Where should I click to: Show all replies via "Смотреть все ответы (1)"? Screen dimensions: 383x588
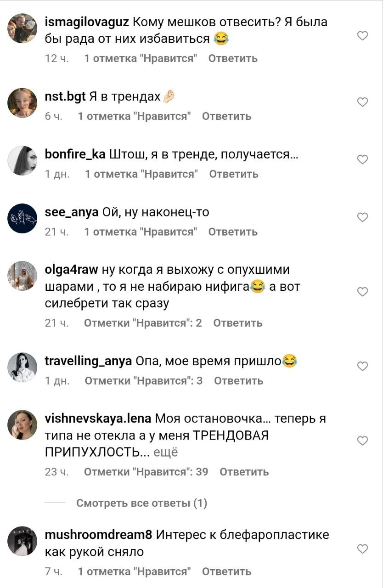(x=141, y=503)
